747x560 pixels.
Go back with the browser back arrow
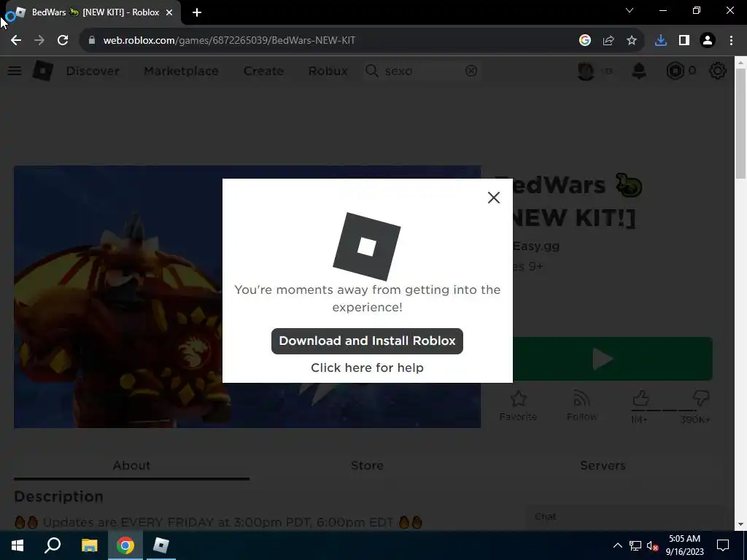(16, 41)
